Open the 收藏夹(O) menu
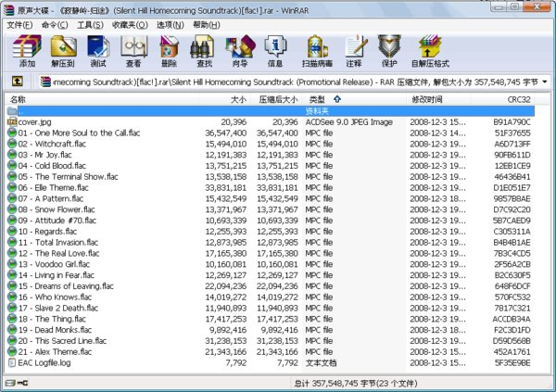The width and height of the screenshot is (556, 392). point(130,25)
